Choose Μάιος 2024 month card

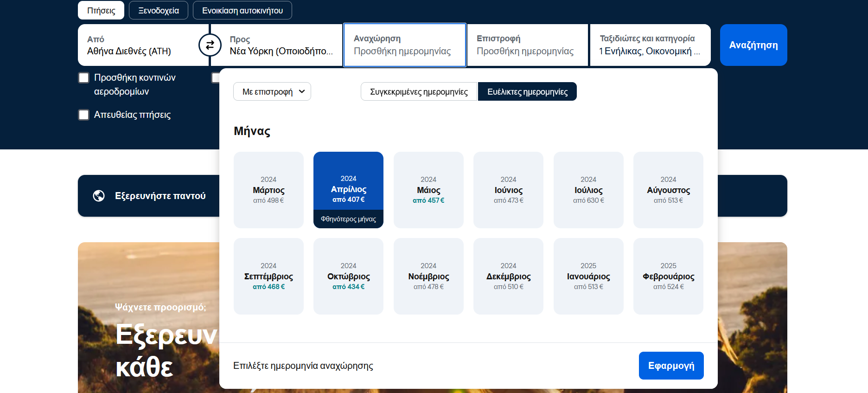point(428,190)
